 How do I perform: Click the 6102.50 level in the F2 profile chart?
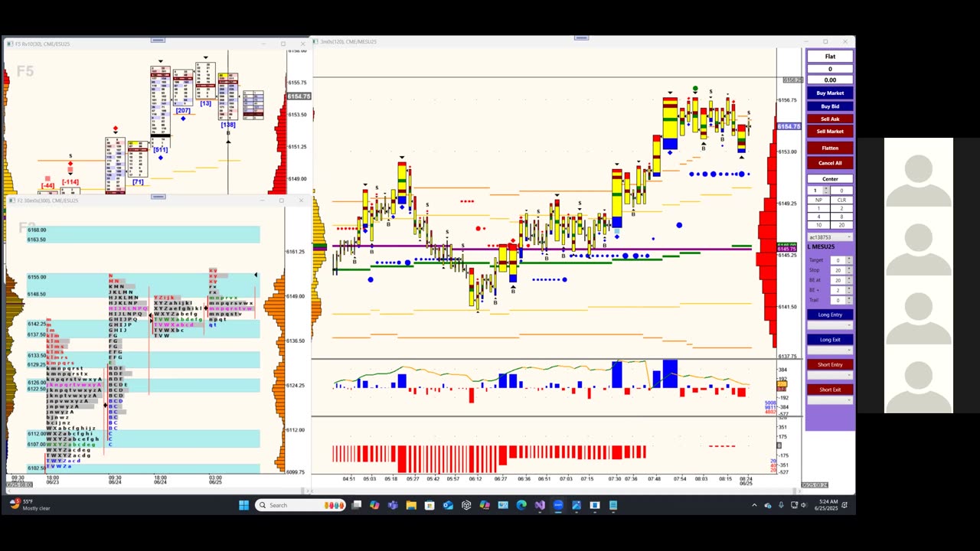click(37, 468)
